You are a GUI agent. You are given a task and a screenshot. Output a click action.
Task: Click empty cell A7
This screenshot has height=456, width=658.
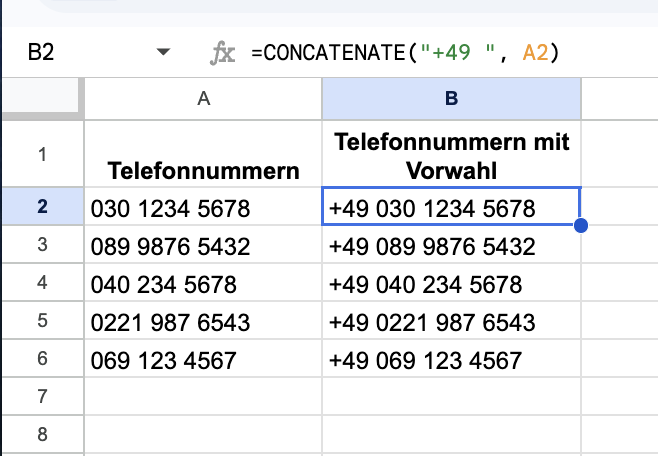point(203,397)
